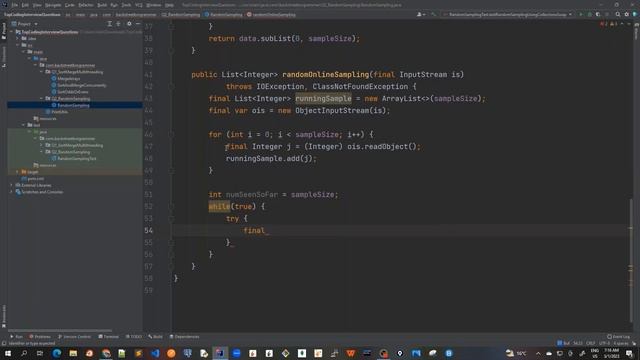Open the Window menu

[x=153, y=5]
